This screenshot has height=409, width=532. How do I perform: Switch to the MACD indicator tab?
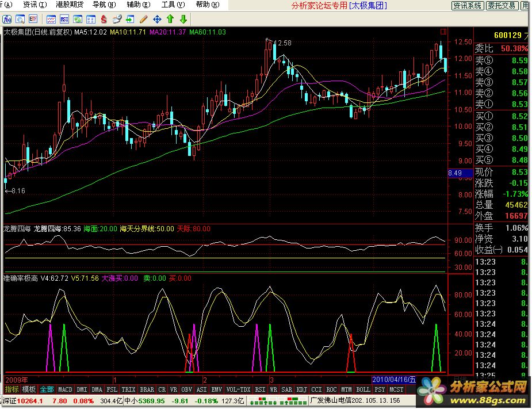[x=65, y=389]
